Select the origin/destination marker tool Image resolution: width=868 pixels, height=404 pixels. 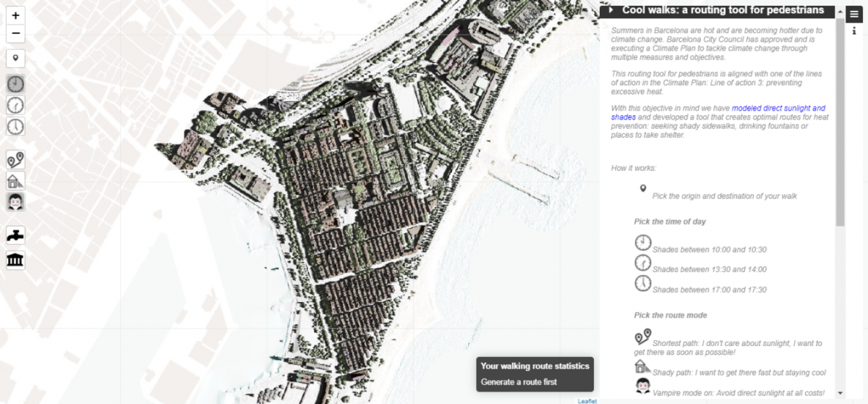[x=15, y=59]
